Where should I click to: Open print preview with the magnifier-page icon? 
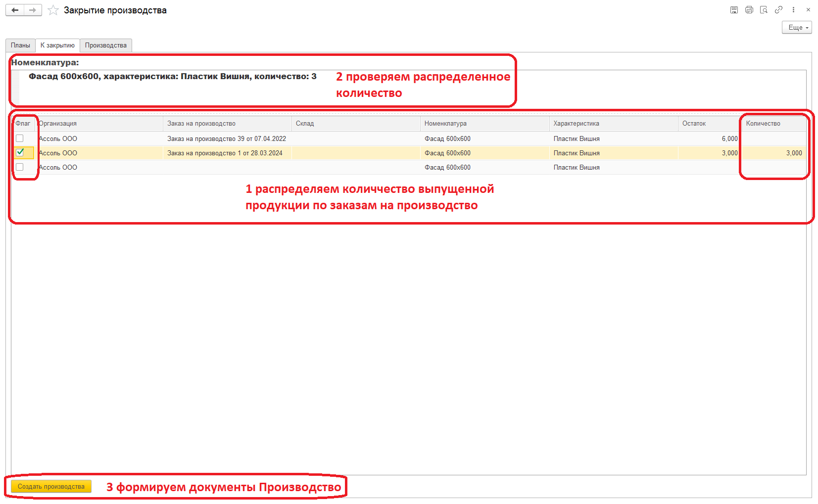click(x=764, y=10)
